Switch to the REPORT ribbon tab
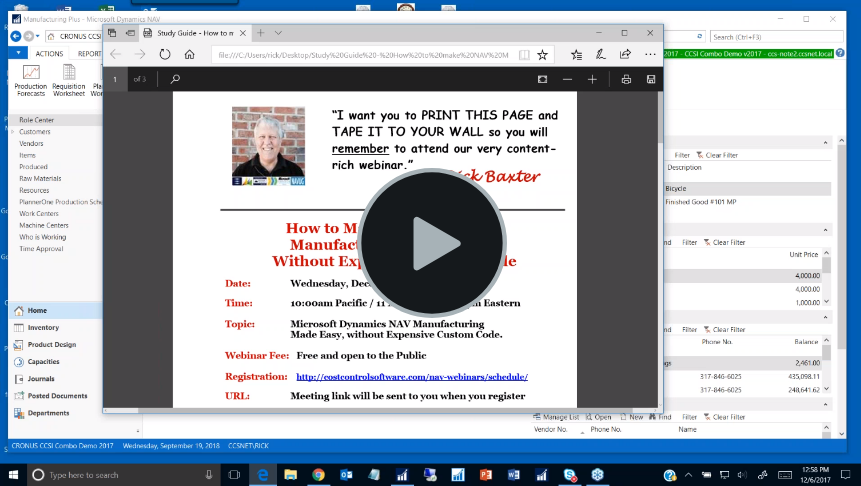Screen dimensions: 861x486 (89, 54)
